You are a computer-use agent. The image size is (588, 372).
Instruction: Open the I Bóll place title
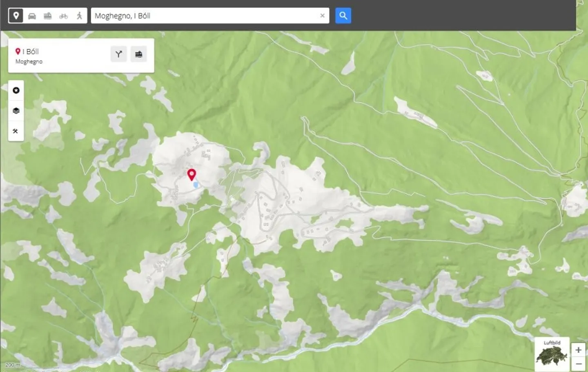click(31, 51)
